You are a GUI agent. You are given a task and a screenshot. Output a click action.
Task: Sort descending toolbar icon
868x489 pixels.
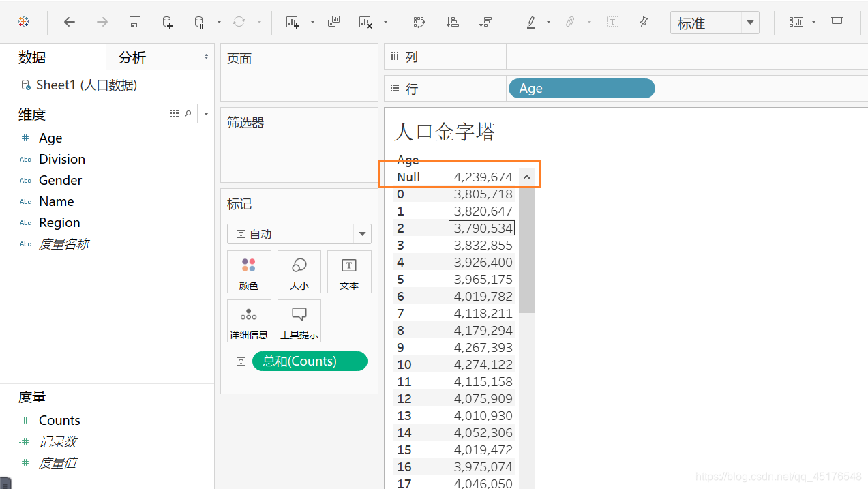point(485,22)
